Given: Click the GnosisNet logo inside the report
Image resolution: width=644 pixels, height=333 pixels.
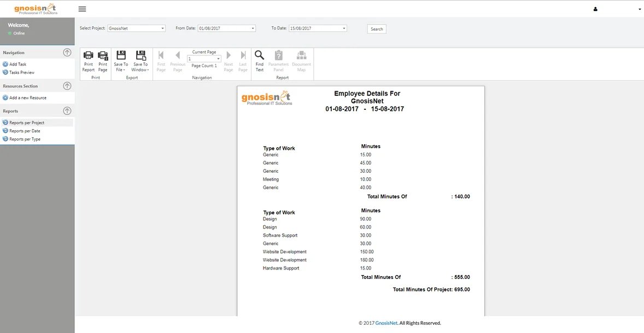Looking at the screenshot, I should click(x=267, y=98).
